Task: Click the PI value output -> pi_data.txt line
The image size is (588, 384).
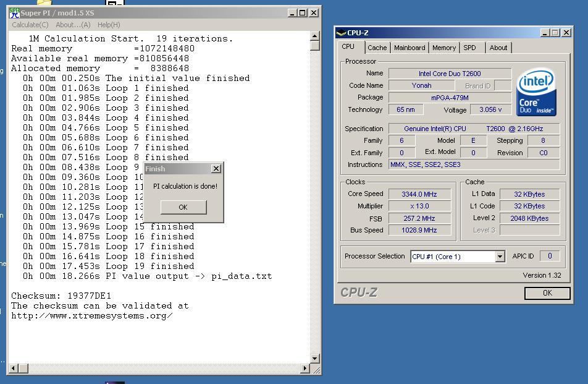Action: click(148, 276)
